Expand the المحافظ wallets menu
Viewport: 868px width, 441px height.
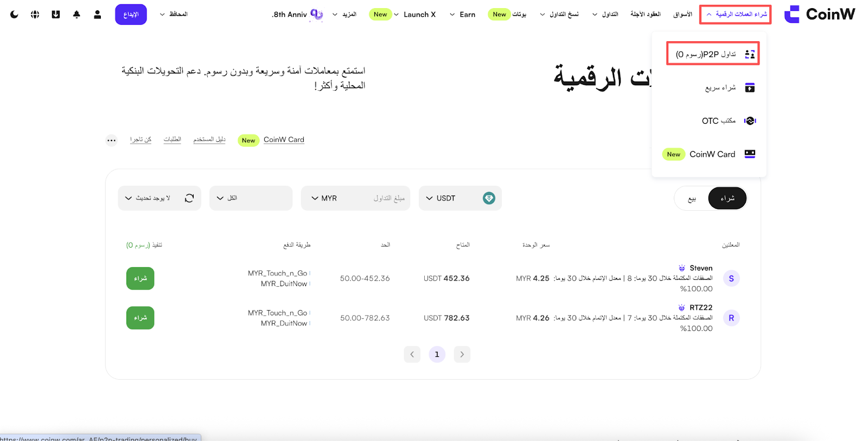[x=174, y=14]
